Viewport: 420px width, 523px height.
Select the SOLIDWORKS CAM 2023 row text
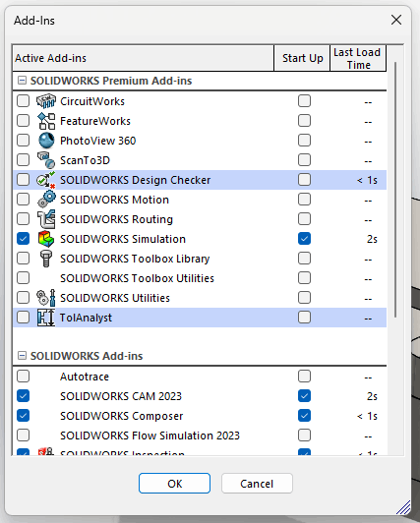(121, 396)
